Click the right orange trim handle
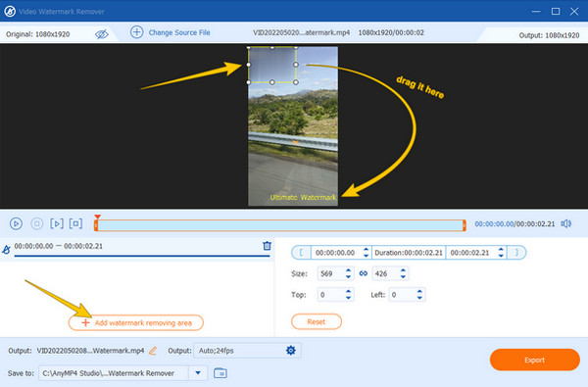The image size is (588, 387). pyautogui.click(x=465, y=225)
